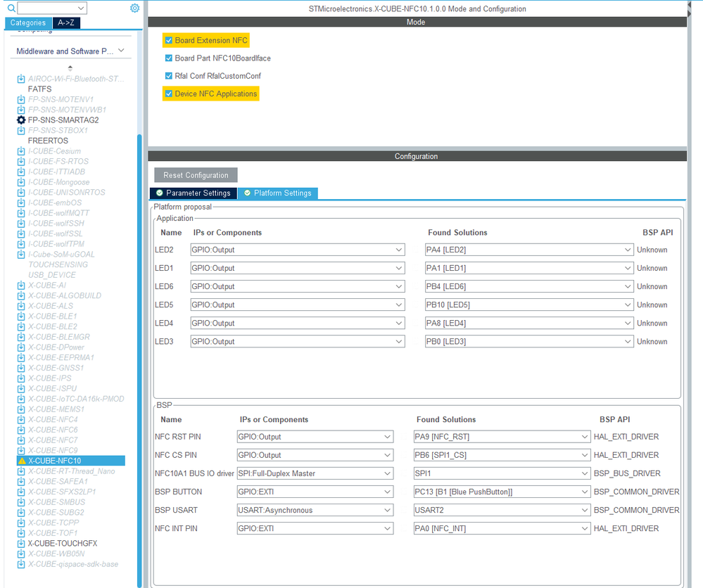
Task: Click the FP-SNS-SMARTAG2 gear icon
Action: point(21,120)
